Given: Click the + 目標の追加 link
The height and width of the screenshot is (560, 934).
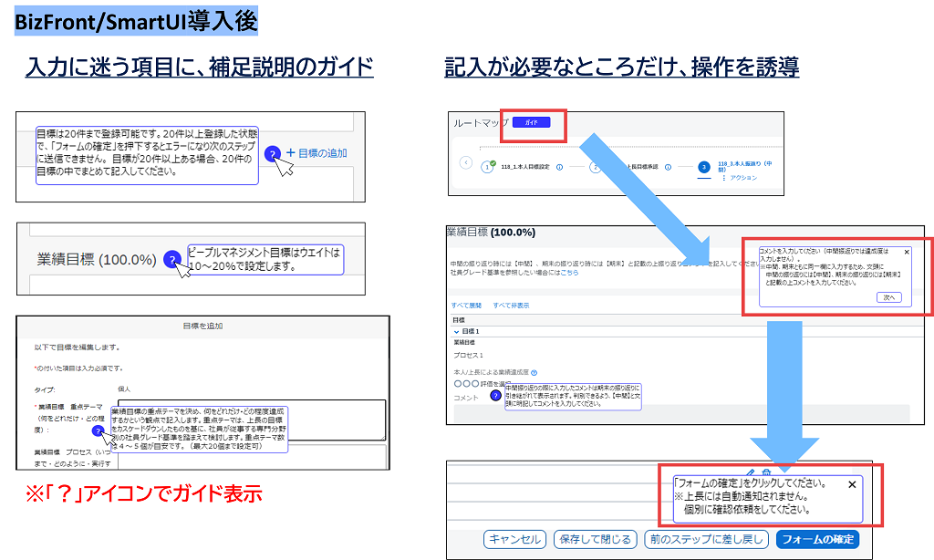Looking at the screenshot, I should point(317,153).
